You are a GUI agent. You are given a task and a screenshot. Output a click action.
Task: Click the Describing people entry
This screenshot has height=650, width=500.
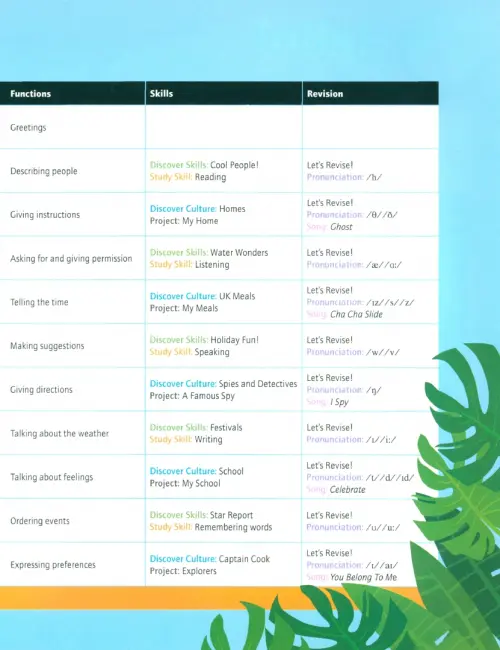point(44,171)
